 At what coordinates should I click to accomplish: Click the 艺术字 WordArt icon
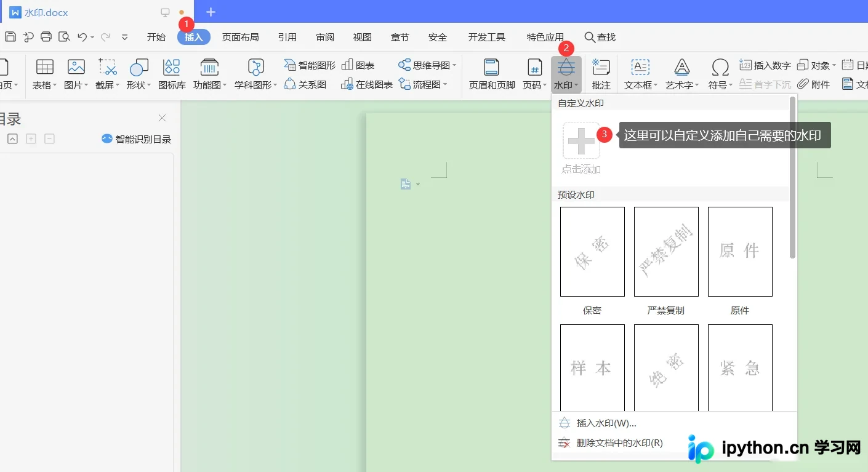coord(682,67)
